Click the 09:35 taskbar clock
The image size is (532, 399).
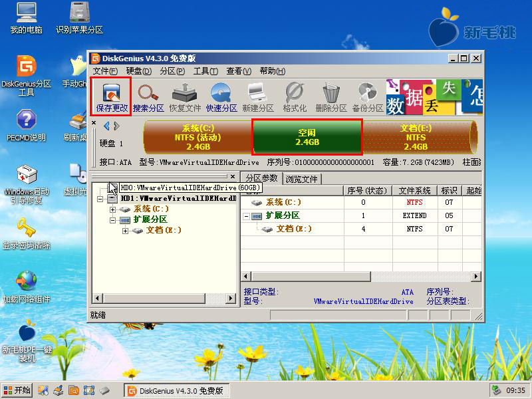[x=515, y=390]
